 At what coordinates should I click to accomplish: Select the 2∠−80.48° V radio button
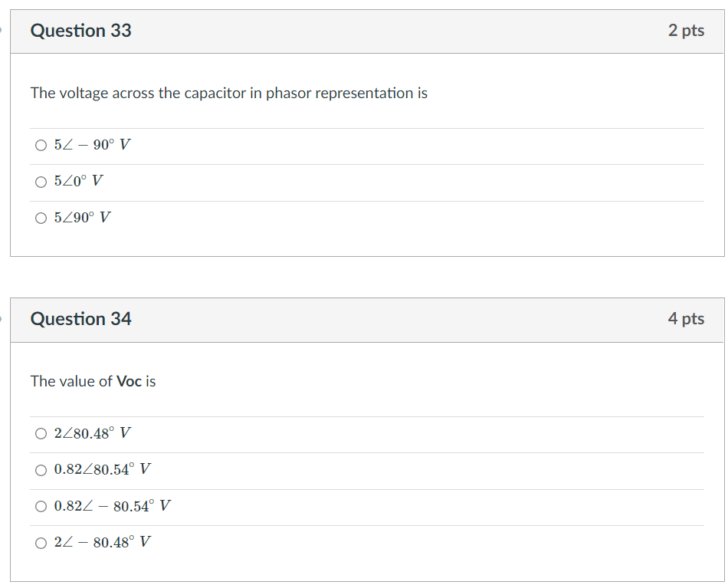(x=41, y=543)
